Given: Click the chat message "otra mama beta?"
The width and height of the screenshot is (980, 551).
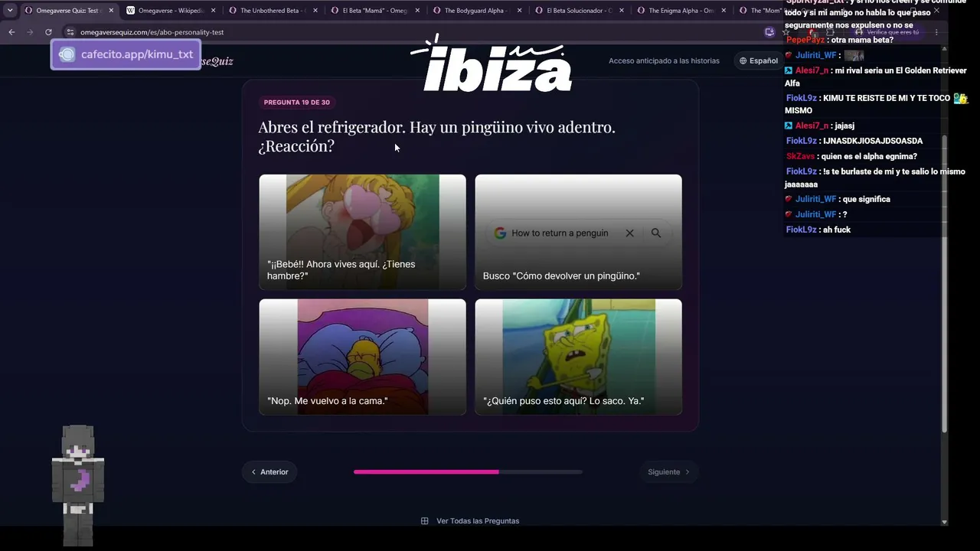Looking at the screenshot, I should [862, 40].
